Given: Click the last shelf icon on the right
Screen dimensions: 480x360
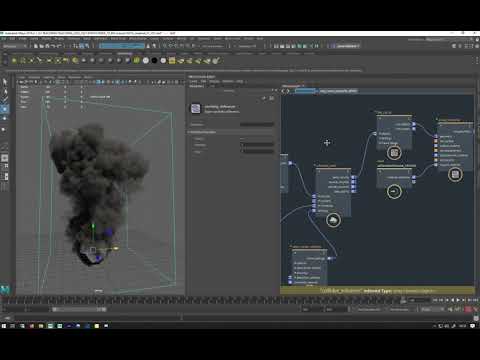Looking at the screenshot, I should click(216, 60).
